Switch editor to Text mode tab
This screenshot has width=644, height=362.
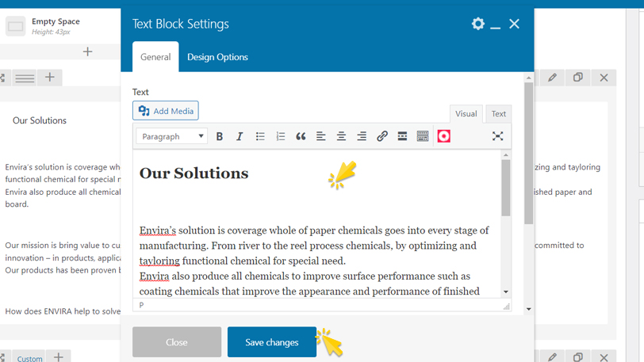click(x=498, y=114)
